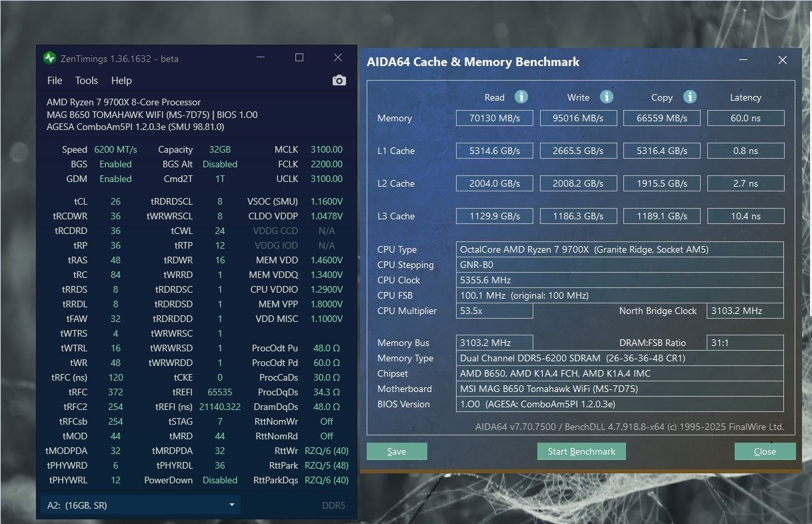812x524 pixels.
Task: Open the Help menu in ZenTimings
Action: tap(121, 81)
